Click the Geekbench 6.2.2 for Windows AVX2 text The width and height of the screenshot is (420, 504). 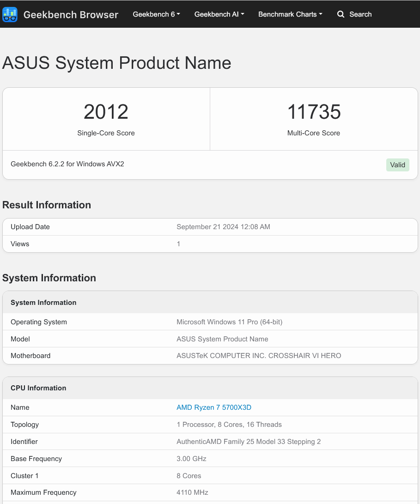(67, 164)
